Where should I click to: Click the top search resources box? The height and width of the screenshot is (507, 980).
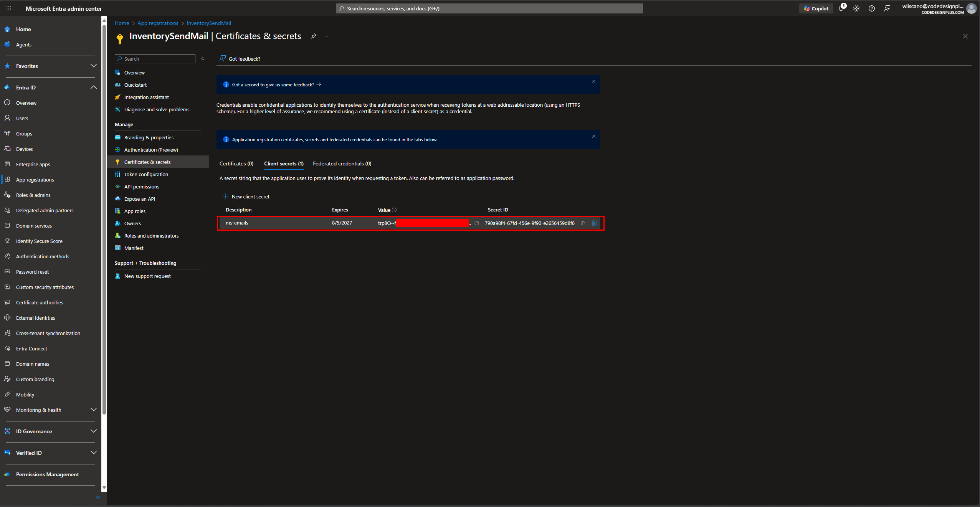[489, 8]
